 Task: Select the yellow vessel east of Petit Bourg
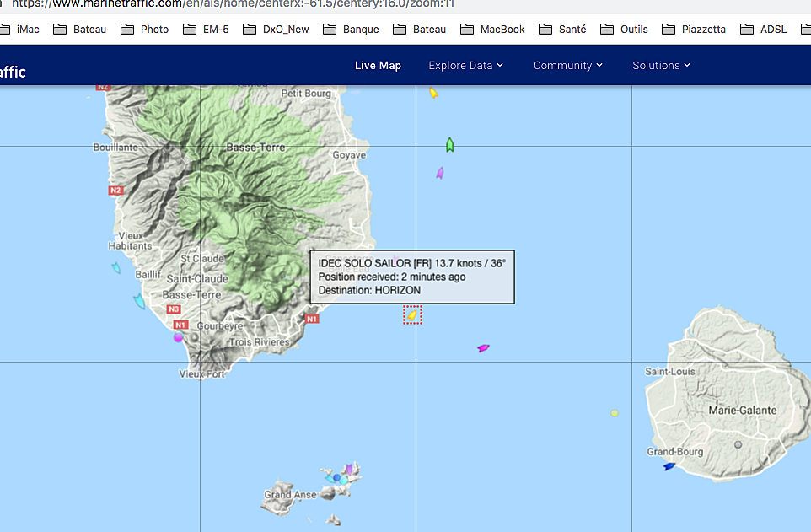tap(433, 93)
